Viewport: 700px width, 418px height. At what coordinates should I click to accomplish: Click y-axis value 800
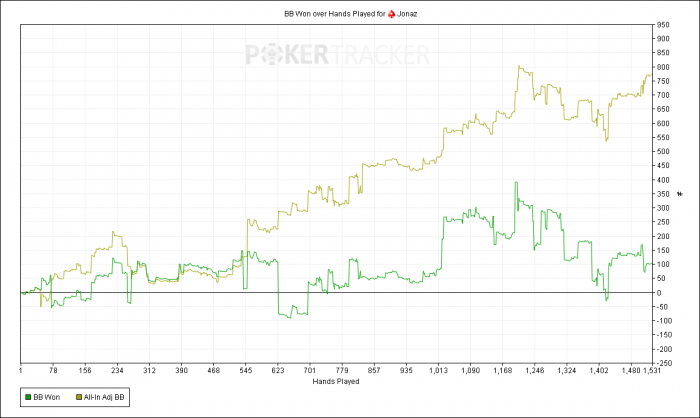[x=663, y=67]
